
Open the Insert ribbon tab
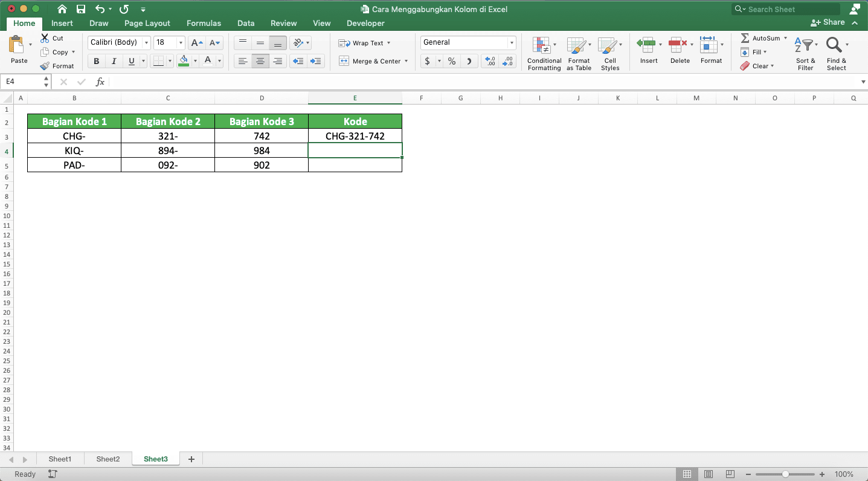(62, 23)
